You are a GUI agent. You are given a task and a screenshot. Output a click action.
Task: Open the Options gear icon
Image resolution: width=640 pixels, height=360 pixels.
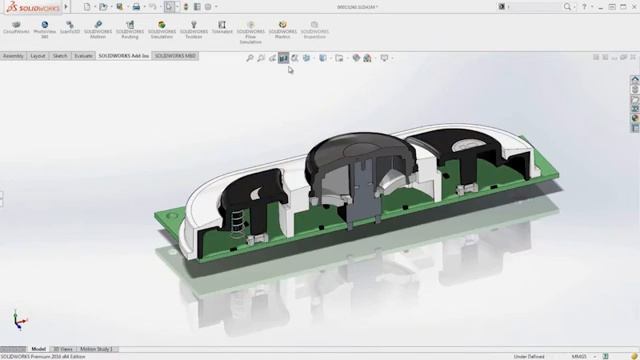pos(208,7)
